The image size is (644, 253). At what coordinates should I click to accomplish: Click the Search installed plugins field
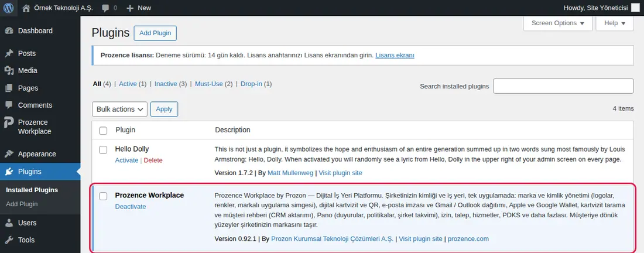[x=563, y=86]
